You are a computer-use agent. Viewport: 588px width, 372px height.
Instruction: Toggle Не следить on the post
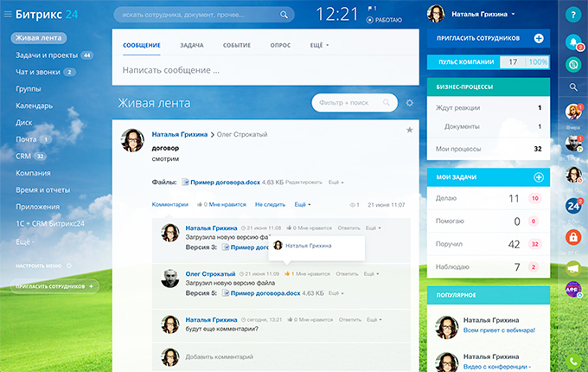(x=270, y=204)
